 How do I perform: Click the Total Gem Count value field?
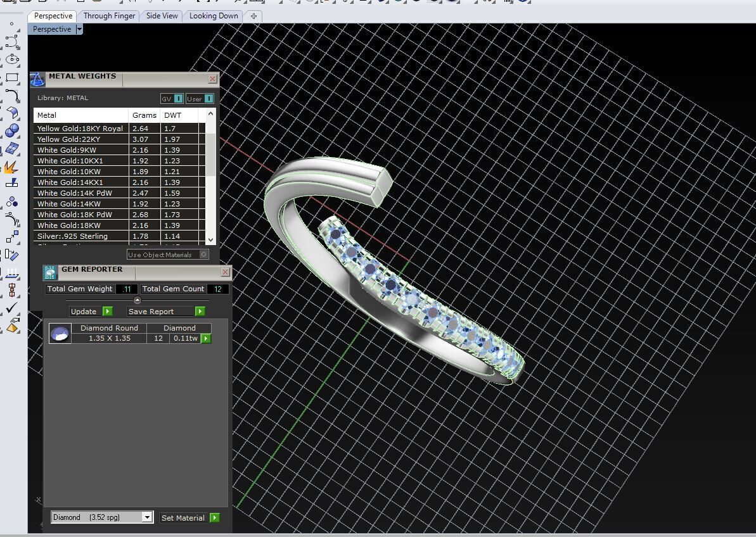[218, 289]
